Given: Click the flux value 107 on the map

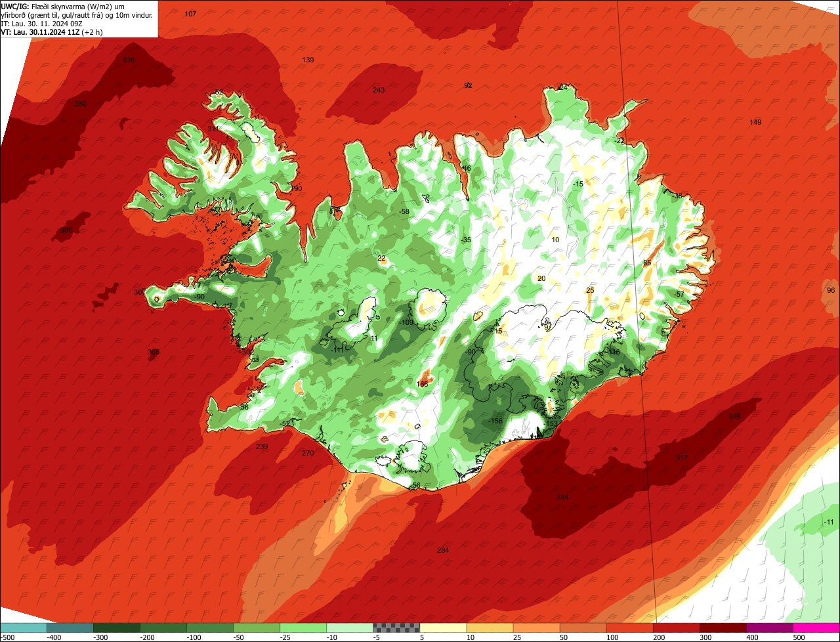Looking at the screenshot, I should [x=190, y=14].
